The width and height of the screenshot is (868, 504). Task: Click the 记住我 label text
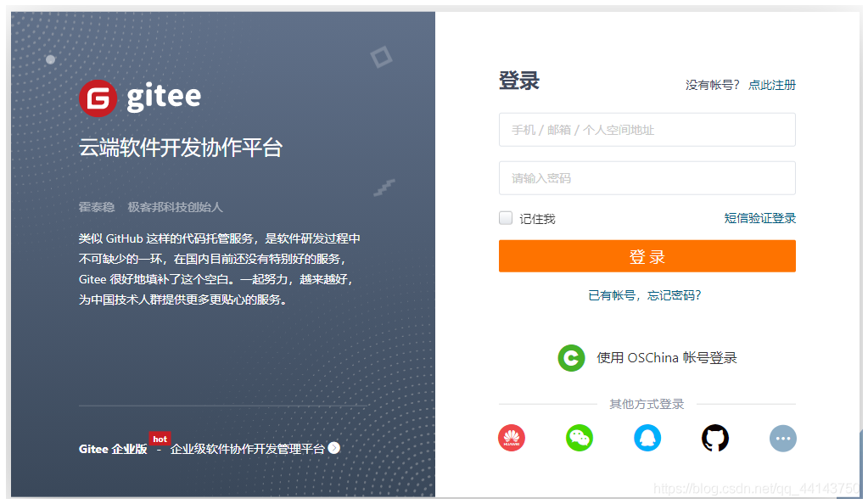537,219
